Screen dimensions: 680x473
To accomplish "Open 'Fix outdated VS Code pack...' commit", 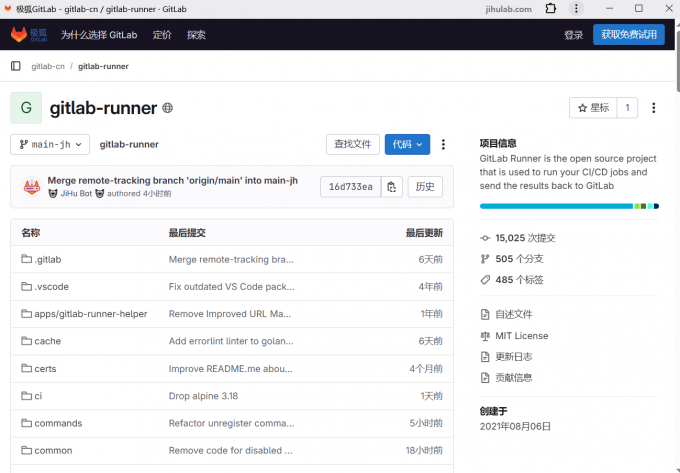I will click(232, 287).
